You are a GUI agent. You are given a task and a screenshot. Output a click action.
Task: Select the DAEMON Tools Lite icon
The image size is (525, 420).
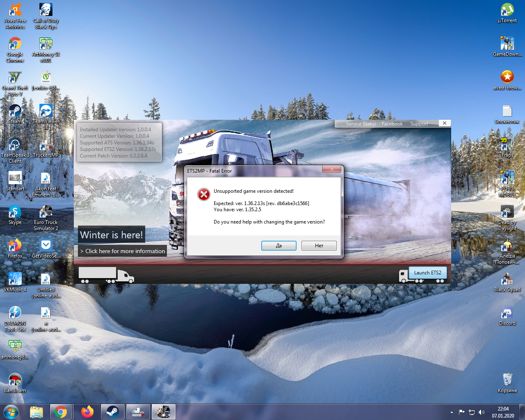[x=15, y=319]
